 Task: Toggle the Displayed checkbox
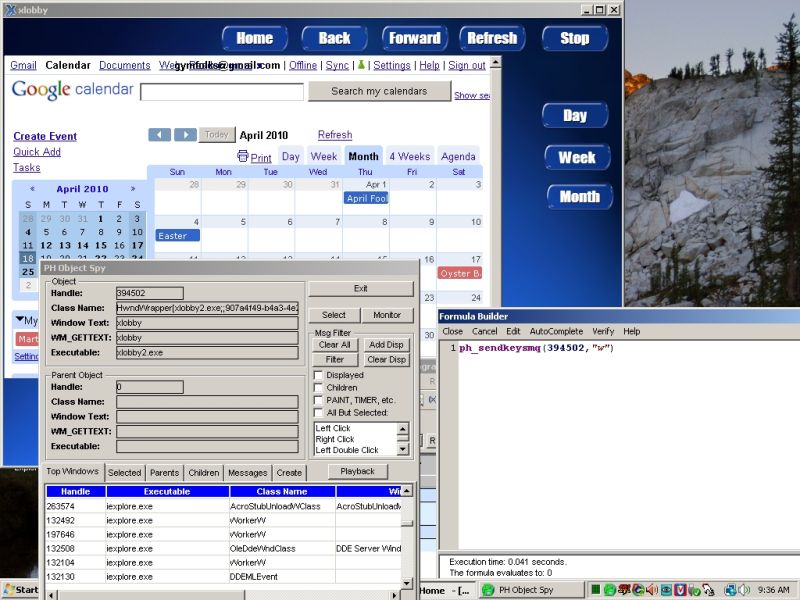click(318, 375)
